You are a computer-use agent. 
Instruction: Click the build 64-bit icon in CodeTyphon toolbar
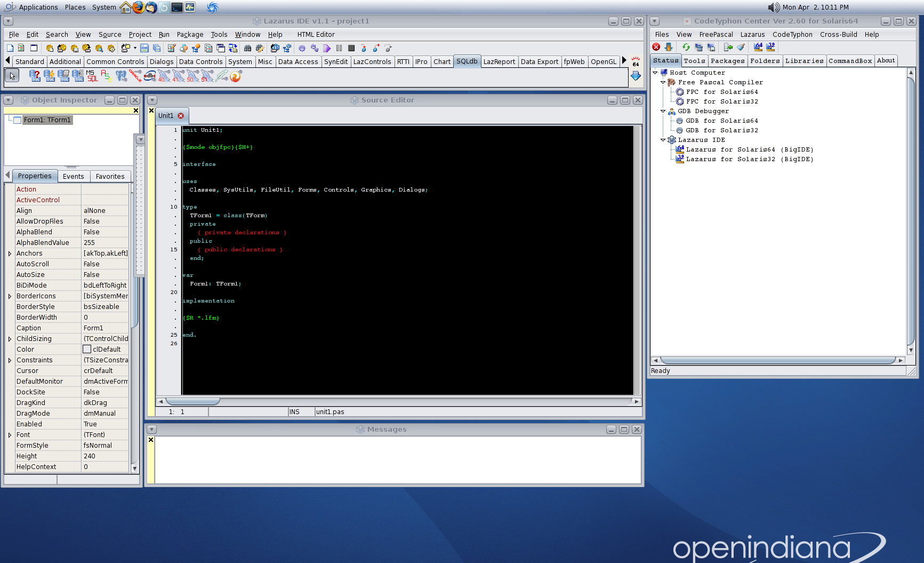(758, 47)
